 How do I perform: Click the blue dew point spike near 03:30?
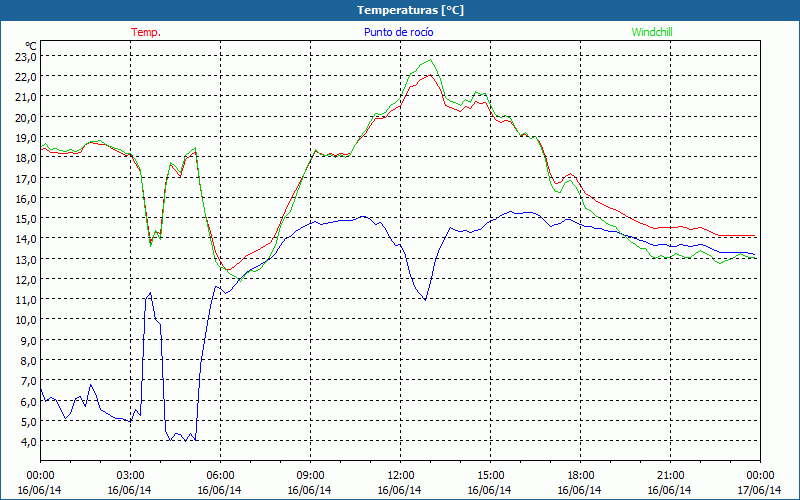pyautogui.click(x=150, y=293)
